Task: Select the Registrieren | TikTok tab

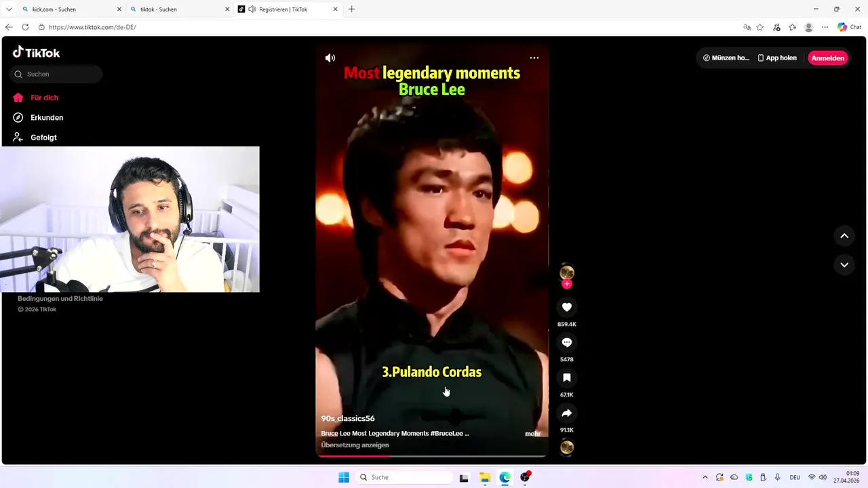Action: pyautogui.click(x=289, y=9)
